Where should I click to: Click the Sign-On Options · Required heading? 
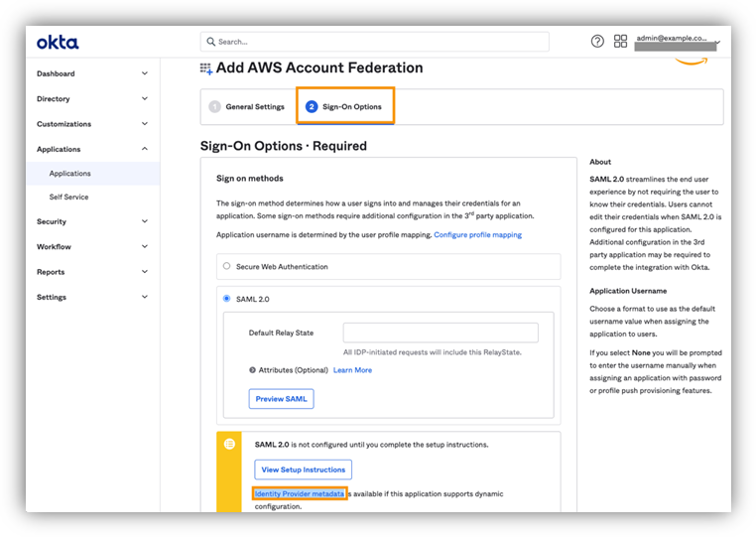coord(284,146)
